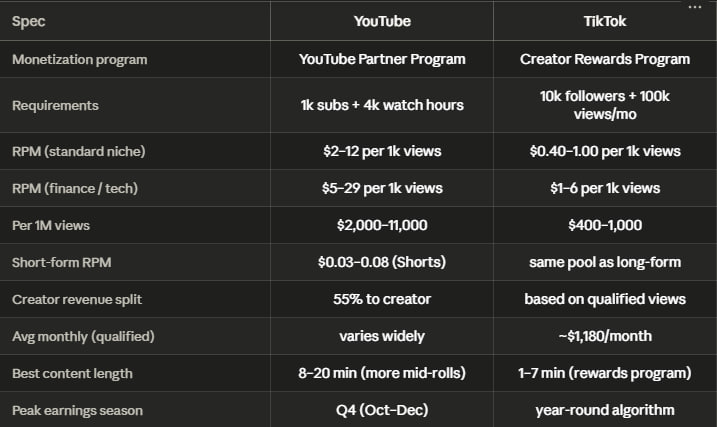
Task: Click the TikTok column header
Action: click(x=605, y=21)
